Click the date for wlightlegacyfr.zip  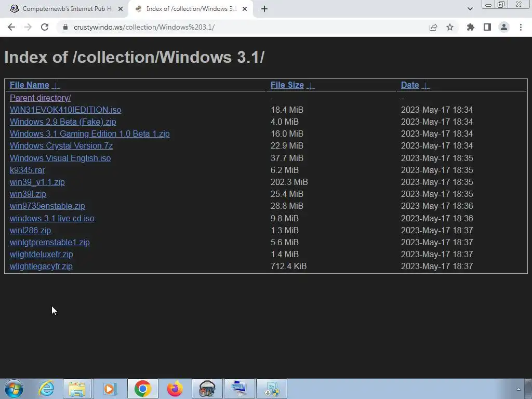[x=436, y=267]
